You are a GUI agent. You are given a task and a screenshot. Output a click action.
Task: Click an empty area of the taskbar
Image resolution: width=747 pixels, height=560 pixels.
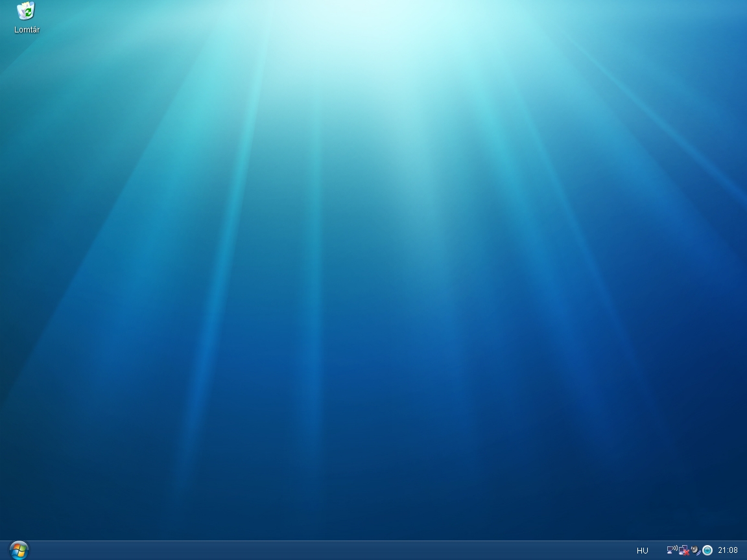pyautogui.click(x=324, y=550)
